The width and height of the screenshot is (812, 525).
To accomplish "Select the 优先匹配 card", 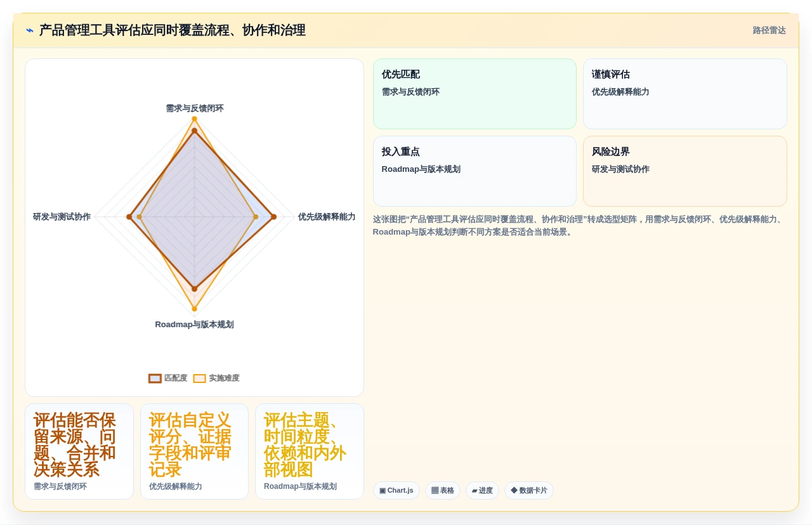I will 475,94.
